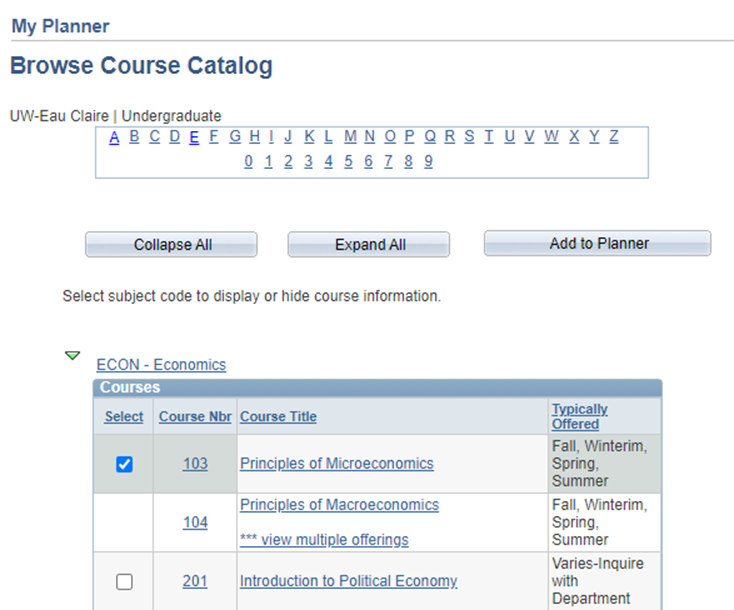Open course number 103 details
This screenshot has width=734, height=610.
(195, 464)
